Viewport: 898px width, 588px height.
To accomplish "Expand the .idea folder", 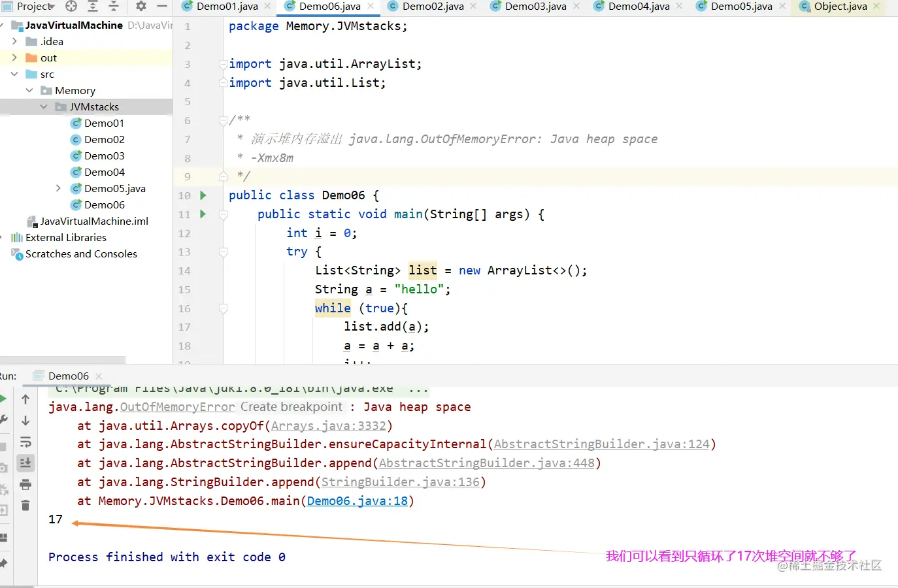I will pyautogui.click(x=14, y=41).
